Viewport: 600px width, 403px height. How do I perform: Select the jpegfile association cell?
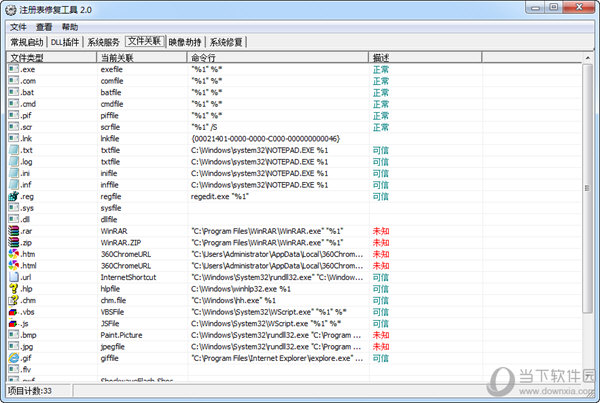point(112,347)
